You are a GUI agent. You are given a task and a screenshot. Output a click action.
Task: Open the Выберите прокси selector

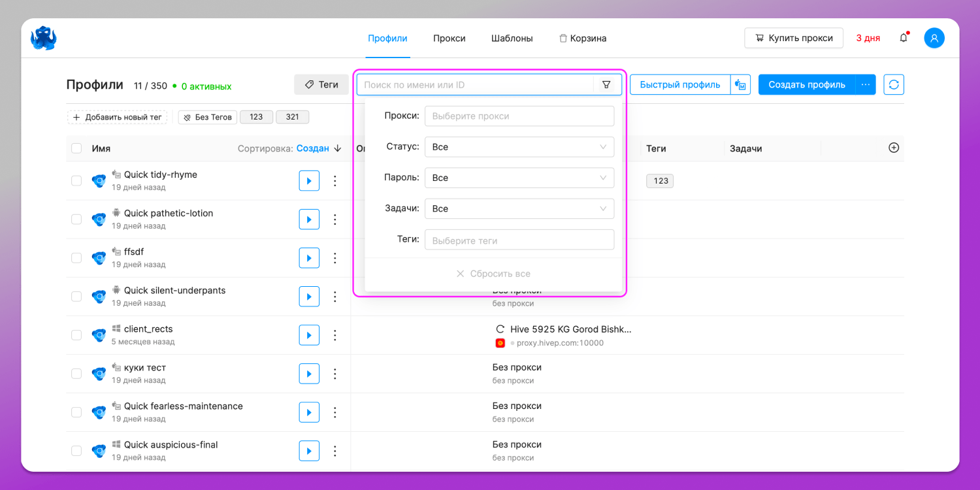(519, 116)
